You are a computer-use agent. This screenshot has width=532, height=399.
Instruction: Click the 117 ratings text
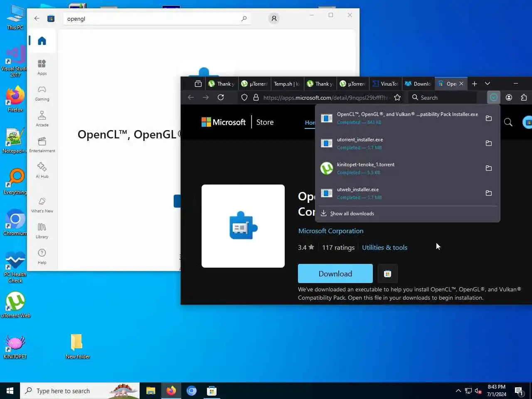[338, 247]
